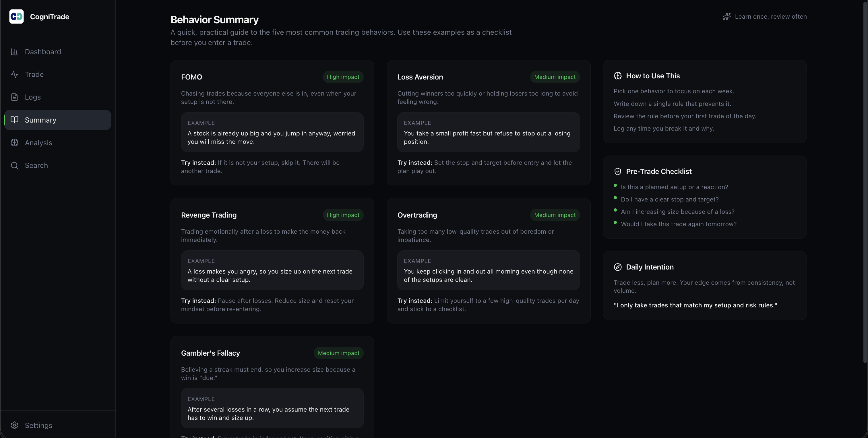Click the Logs document icon

14,97
